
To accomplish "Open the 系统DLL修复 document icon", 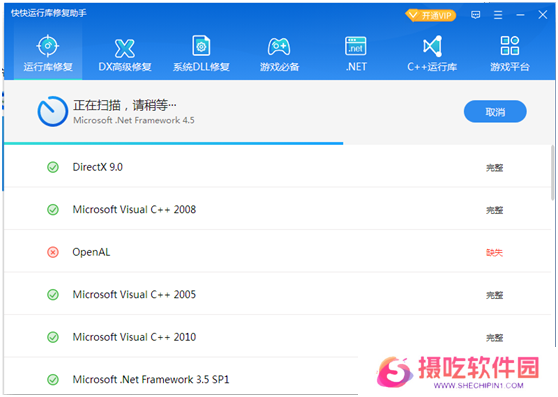I will (x=201, y=46).
